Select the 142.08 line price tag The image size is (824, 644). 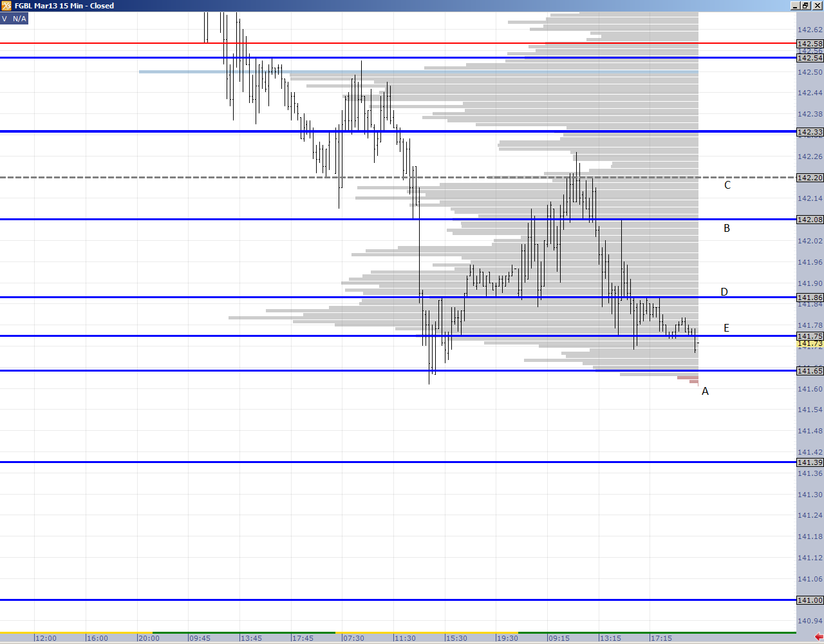810,220
